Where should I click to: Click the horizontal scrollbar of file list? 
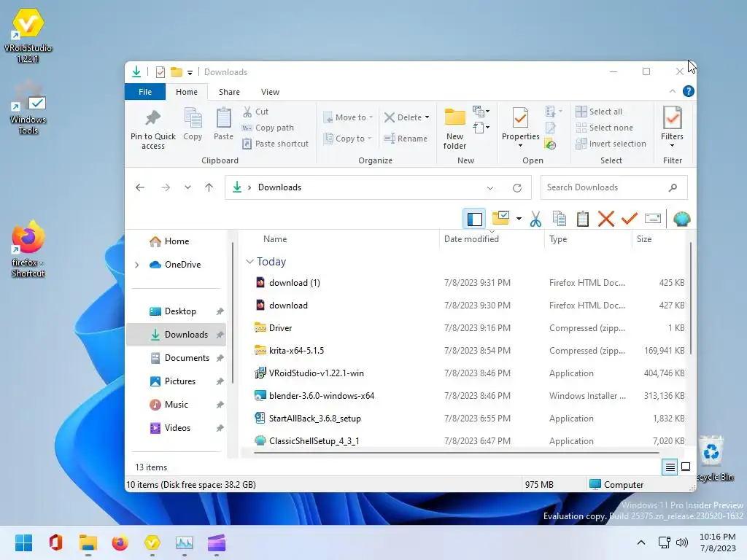457,453
